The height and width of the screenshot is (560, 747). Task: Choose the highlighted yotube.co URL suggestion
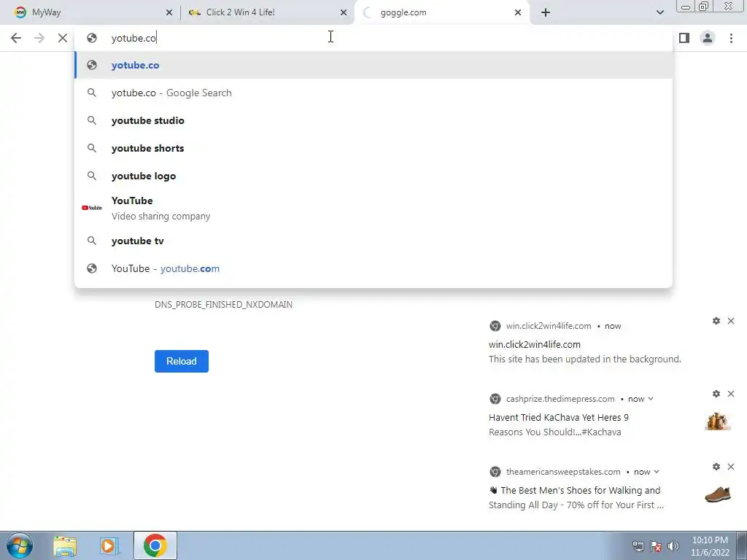pyautogui.click(x=373, y=65)
